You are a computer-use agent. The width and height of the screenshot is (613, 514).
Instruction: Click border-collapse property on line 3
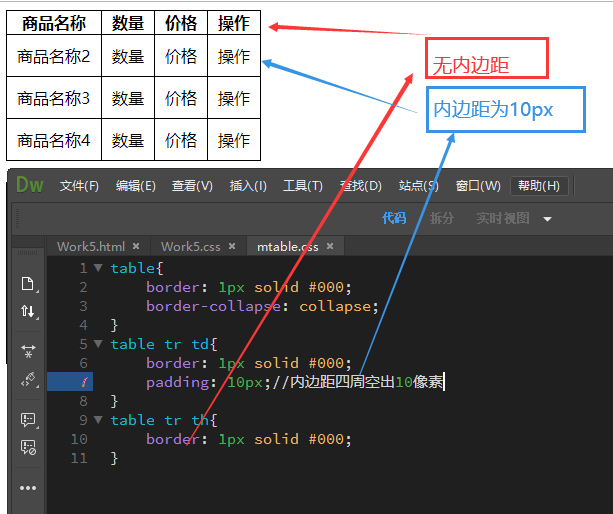[x=213, y=306]
